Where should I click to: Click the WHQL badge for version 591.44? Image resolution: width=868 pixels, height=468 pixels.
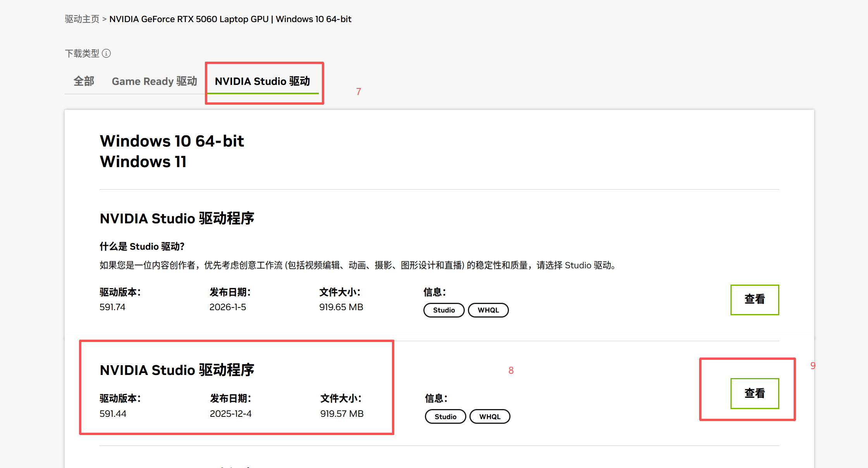tap(490, 416)
